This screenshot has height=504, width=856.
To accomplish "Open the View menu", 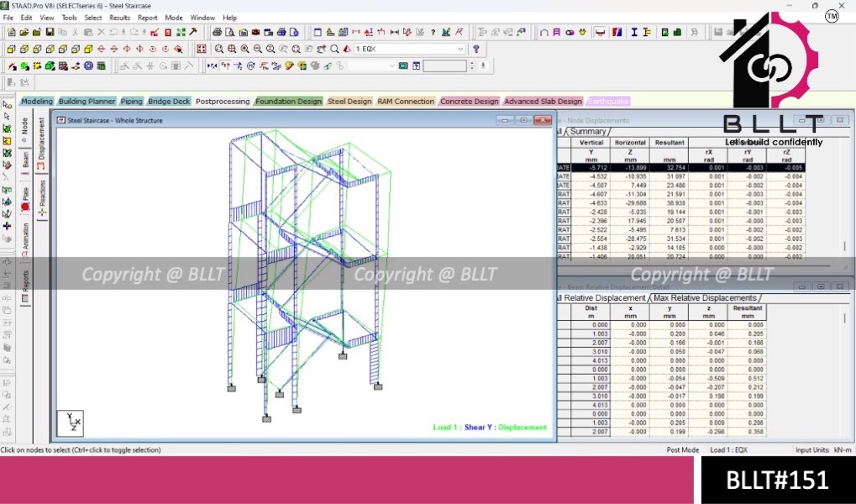I will coord(47,18).
